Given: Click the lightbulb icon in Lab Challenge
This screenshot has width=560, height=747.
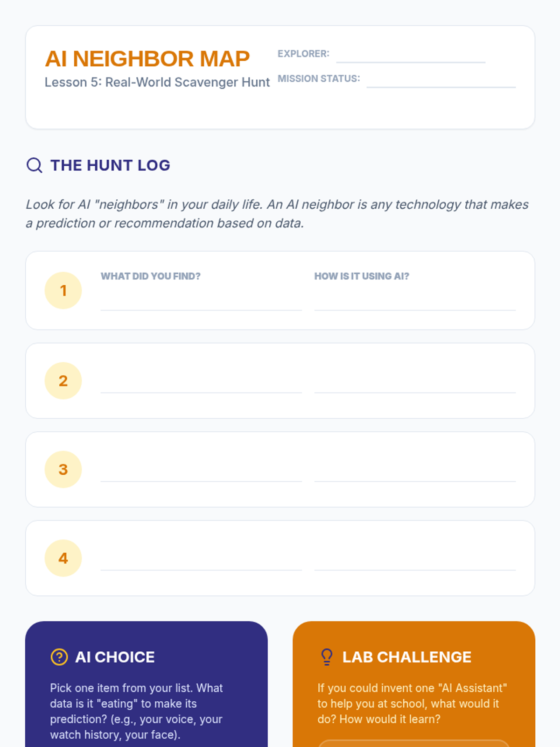Looking at the screenshot, I should (x=327, y=657).
